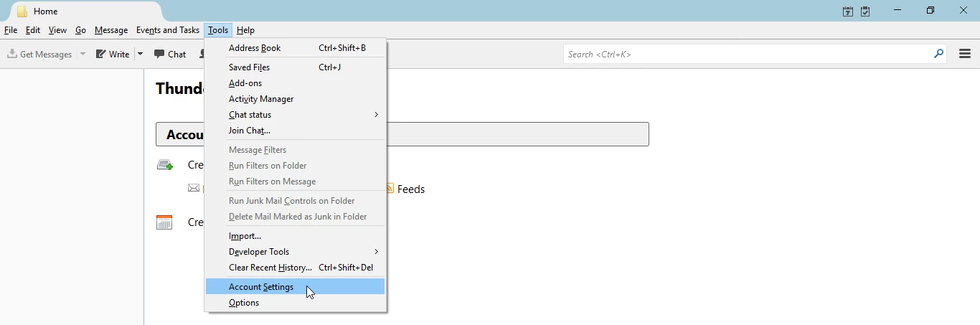Click the create calendar icon
The image size is (980, 325).
(x=164, y=222)
